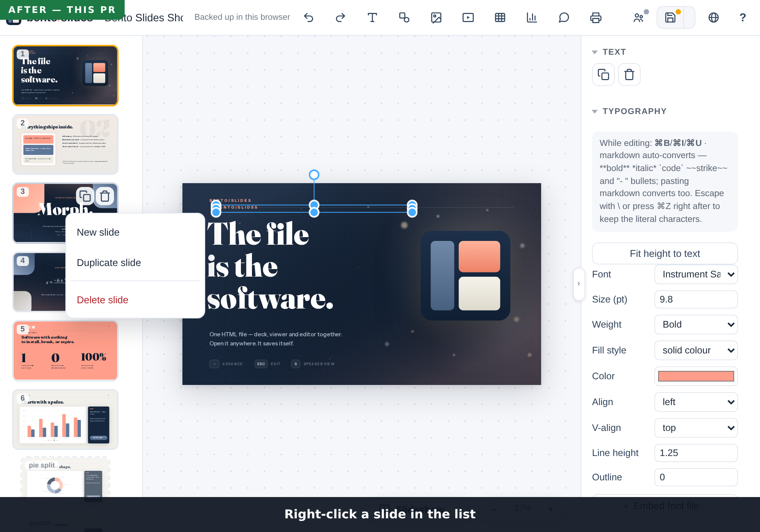Select the add text tool
The width and height of the screenshot is (760, 532).
click(372, 17)
